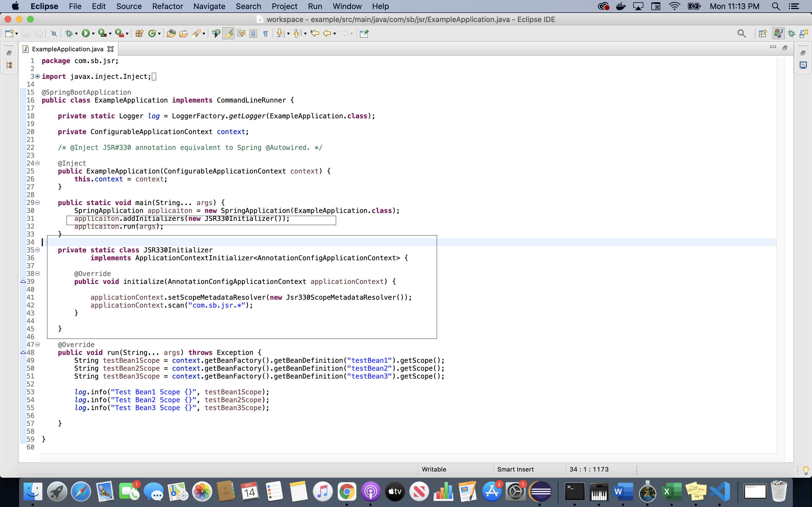This screenshot has width=812, height=507.
Task: Toggle Mark Occurrences highlighter button
Action: (228, 33)
